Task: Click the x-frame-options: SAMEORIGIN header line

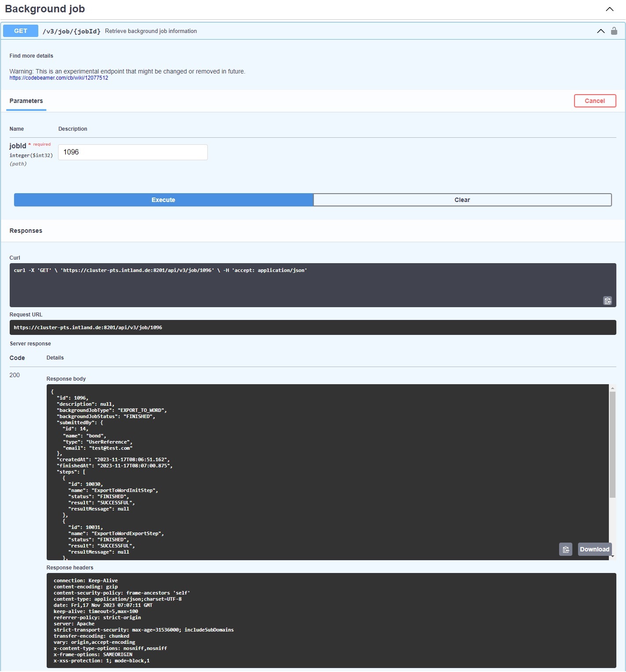Action: point(93,654)
